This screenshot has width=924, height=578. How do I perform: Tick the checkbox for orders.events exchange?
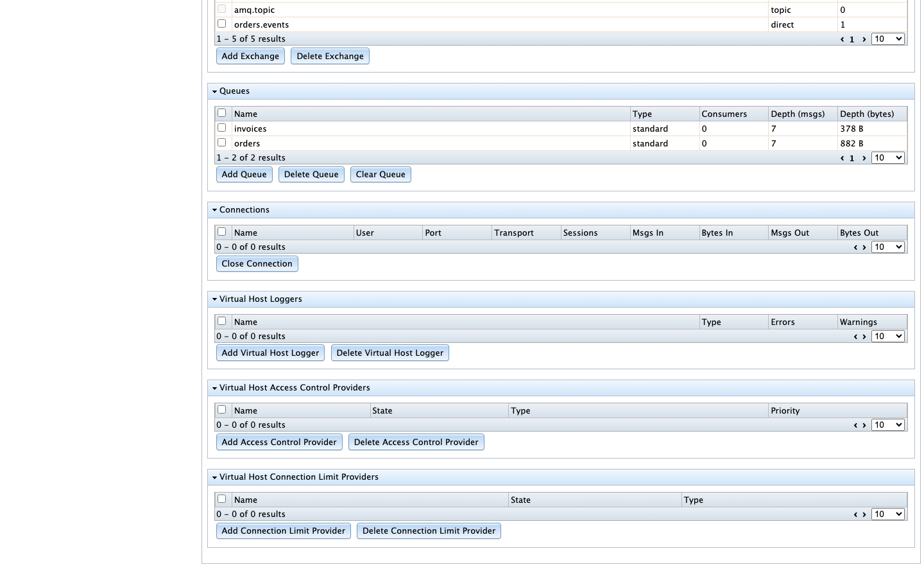point(221,24)
